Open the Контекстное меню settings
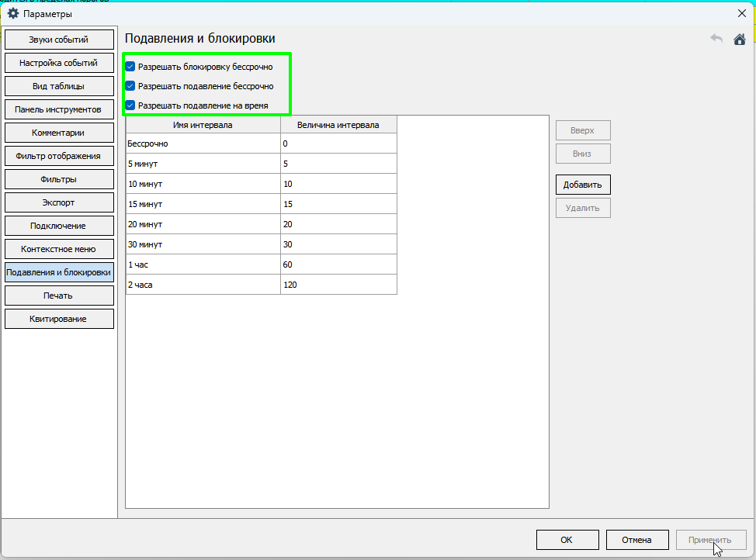The width and height of the screenshot is (756, 560). tap(59, 249)
